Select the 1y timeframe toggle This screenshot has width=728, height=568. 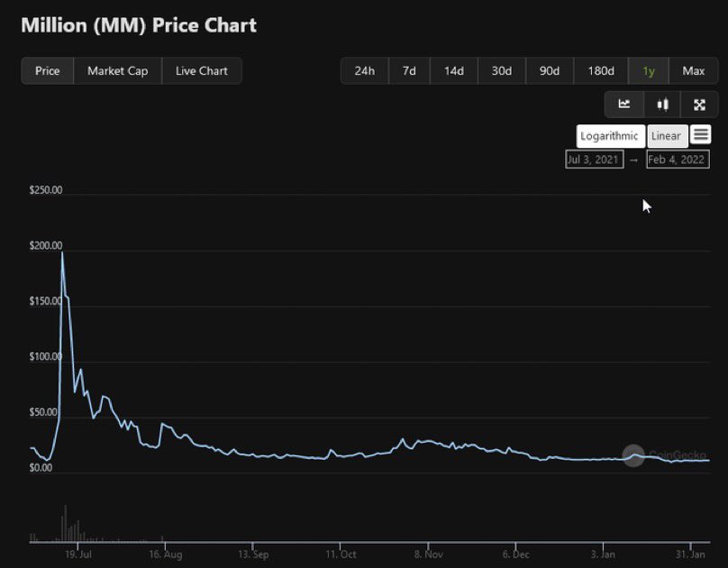(x=648, y=70)
